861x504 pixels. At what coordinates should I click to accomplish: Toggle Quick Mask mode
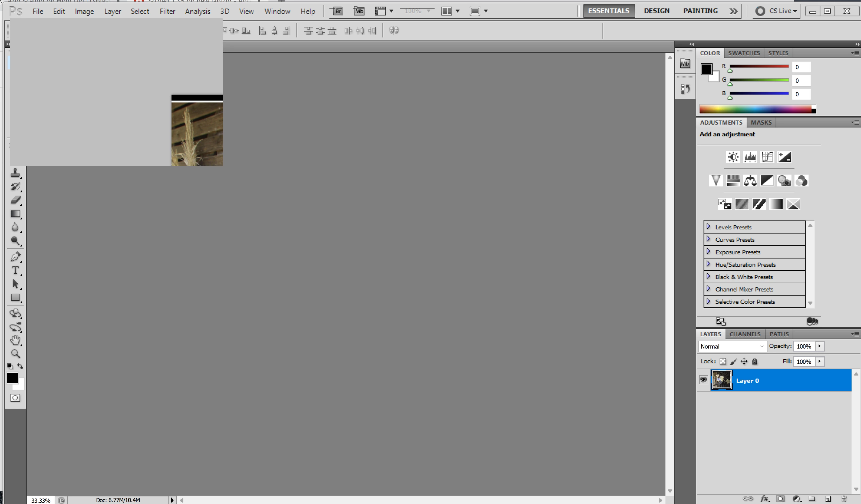(x=15, y=398)
